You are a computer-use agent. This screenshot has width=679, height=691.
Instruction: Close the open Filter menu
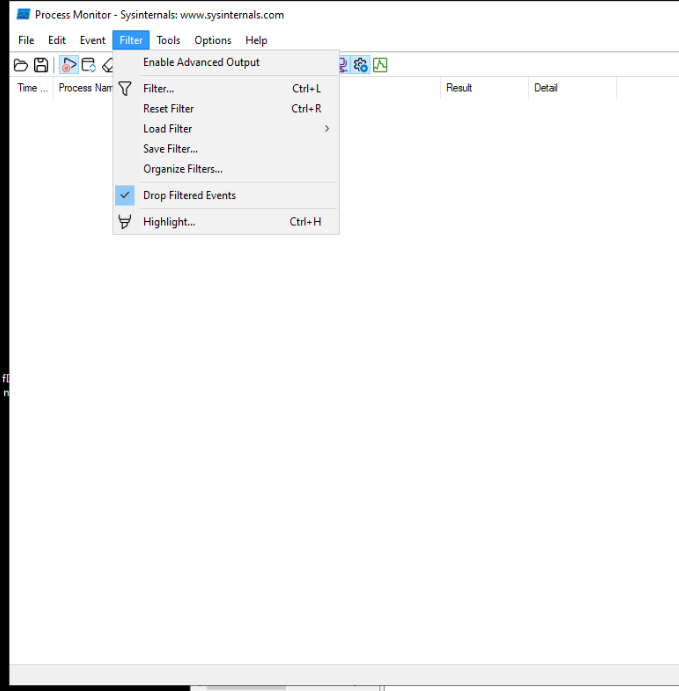131,41
